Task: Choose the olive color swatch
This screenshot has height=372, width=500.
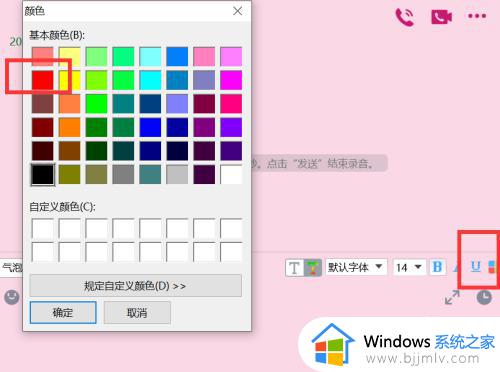Action: click(x=70, y=174)
